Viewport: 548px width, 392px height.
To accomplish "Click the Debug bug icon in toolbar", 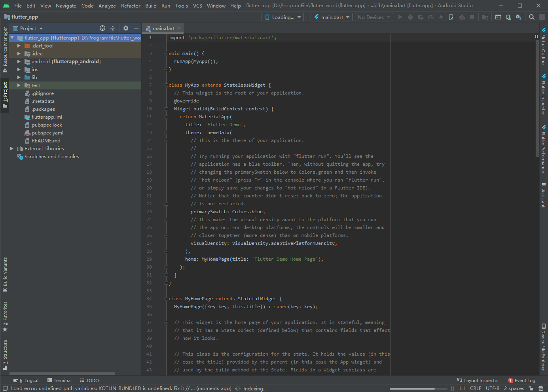I will 410,17.
